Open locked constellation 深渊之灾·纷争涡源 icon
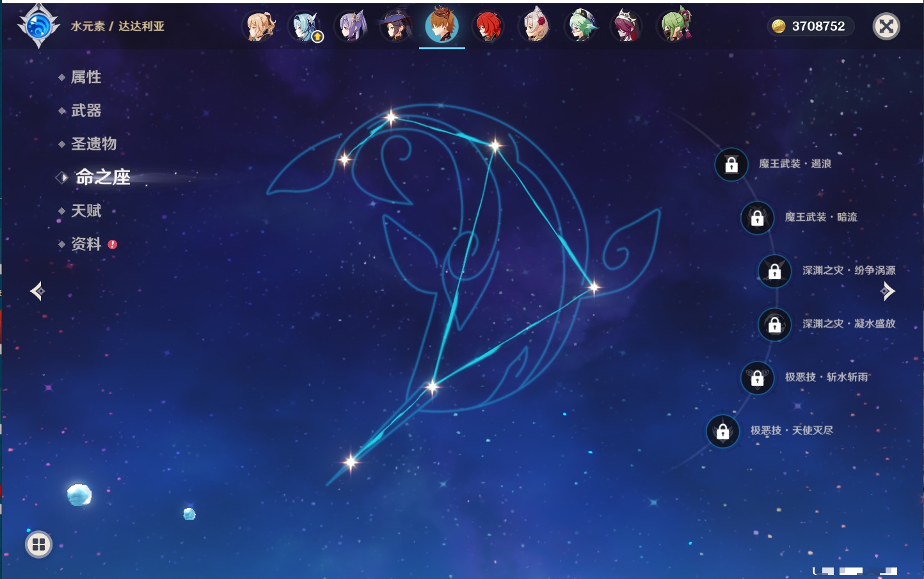 tap(775, 271)
